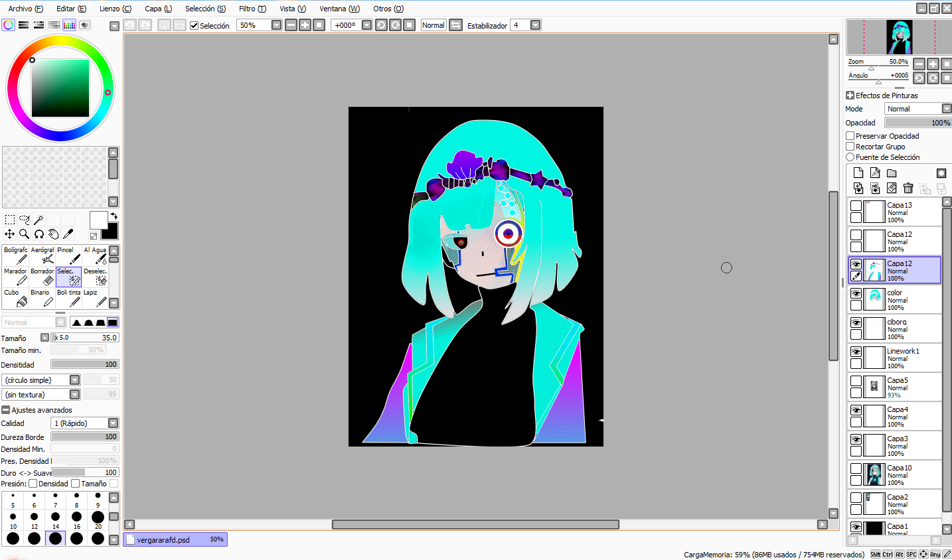
Task: Hide the Linework1 layer
Action: (856, 352)
